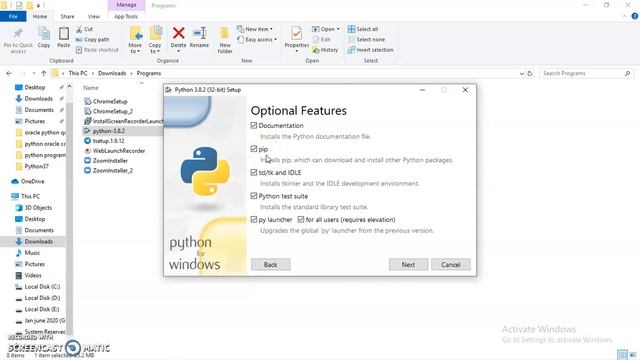Open the Explorer help question mark icon
This screenshot has width=640, height=360.
pos(634,16)
